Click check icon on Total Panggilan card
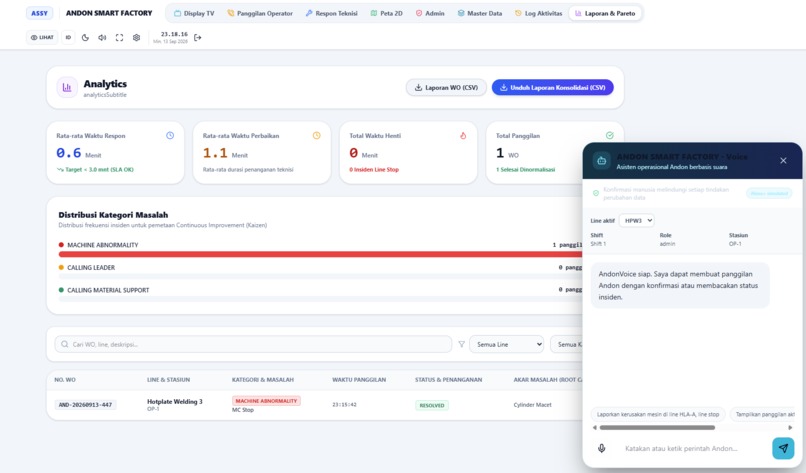Viewport: 806px width, 473px height. coord(610,135)
